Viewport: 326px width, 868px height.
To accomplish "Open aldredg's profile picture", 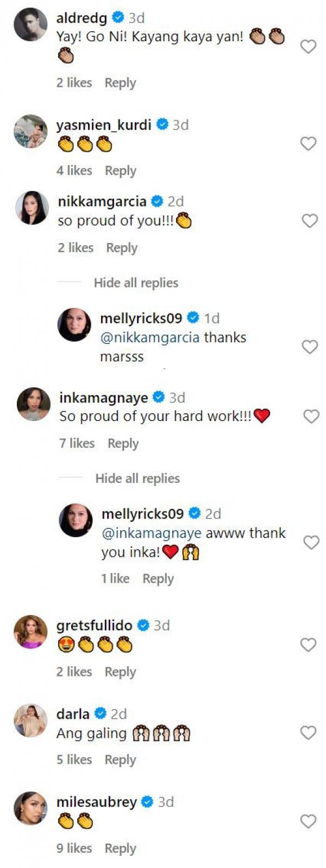I will point(30,24).
